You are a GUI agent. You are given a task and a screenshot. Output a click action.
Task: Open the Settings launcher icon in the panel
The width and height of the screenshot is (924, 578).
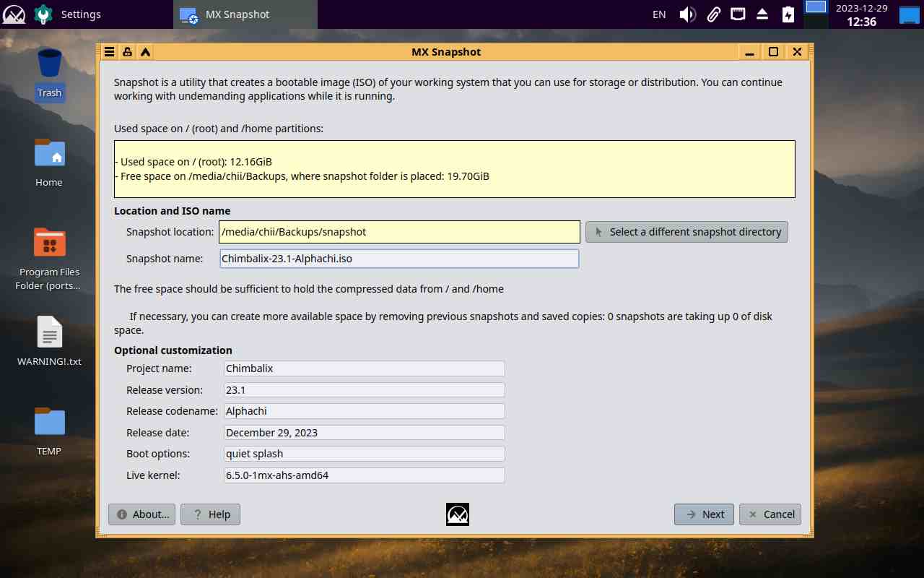(x=43, y=14)
